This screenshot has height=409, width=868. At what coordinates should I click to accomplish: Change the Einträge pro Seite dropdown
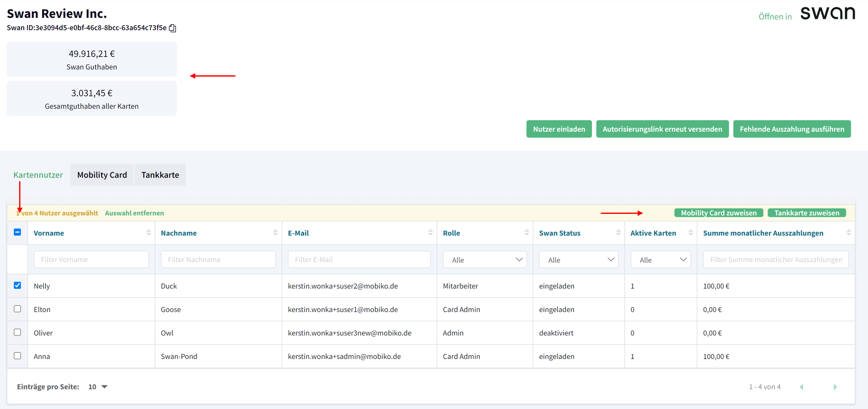(x=98, y=387)
